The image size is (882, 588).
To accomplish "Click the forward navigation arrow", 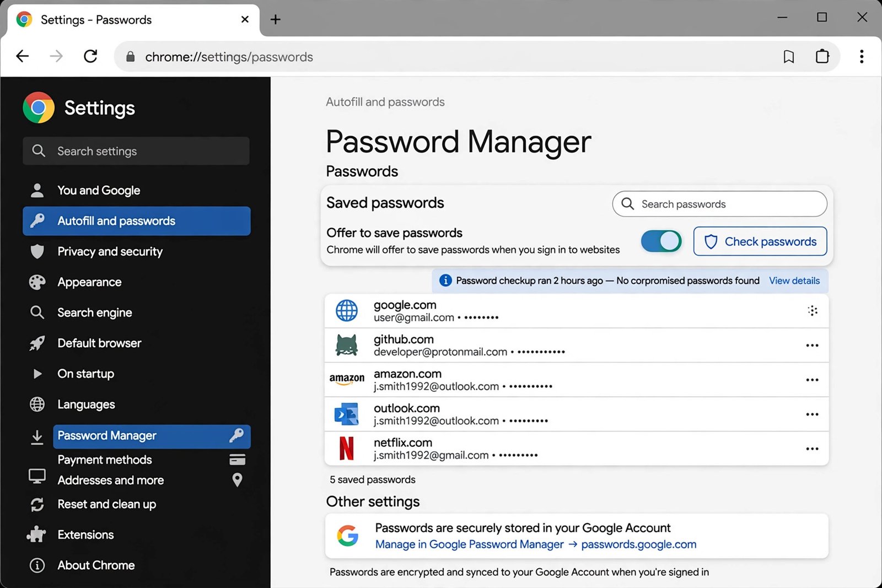I will pyautogui.click(x=56, y=56).
